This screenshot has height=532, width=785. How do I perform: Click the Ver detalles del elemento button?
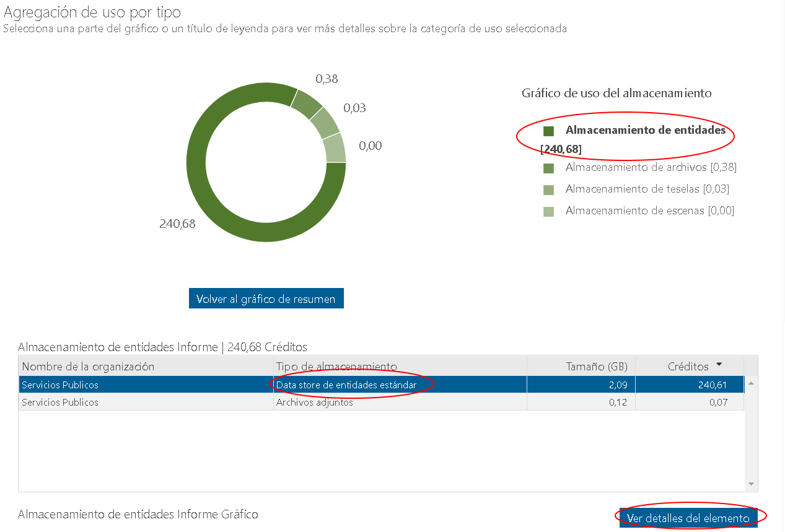click(x=688, y=517)
